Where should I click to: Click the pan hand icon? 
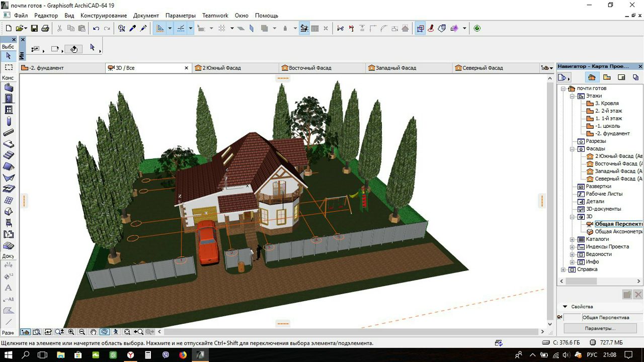point(93,332)
